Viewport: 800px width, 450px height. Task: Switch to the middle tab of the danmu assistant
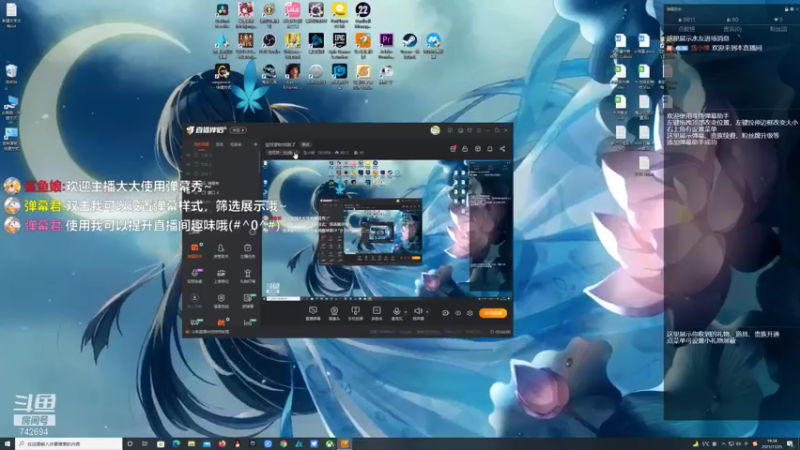click(733, 29)
